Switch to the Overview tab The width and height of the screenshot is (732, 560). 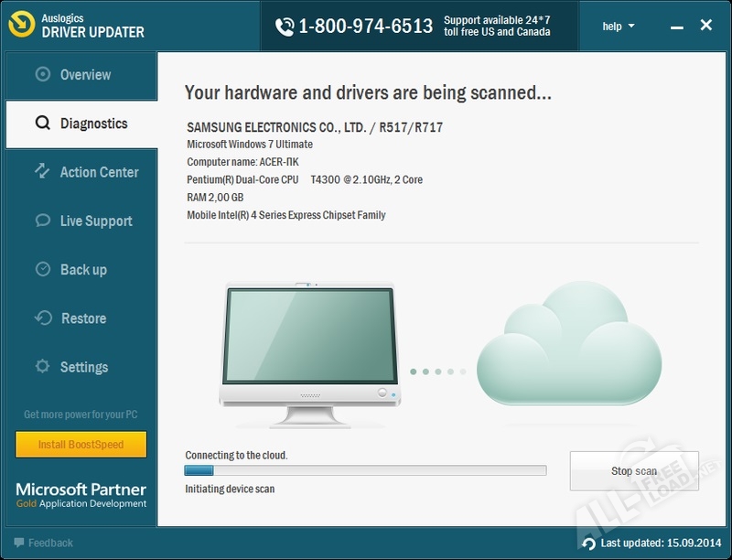pyautogui.click(x=85, y=75)
